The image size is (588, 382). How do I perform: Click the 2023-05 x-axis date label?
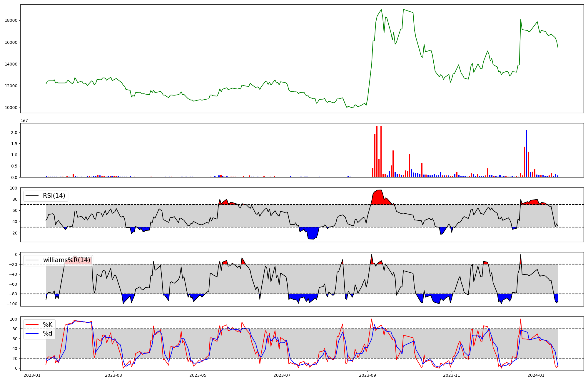click(x=198, y=375)
